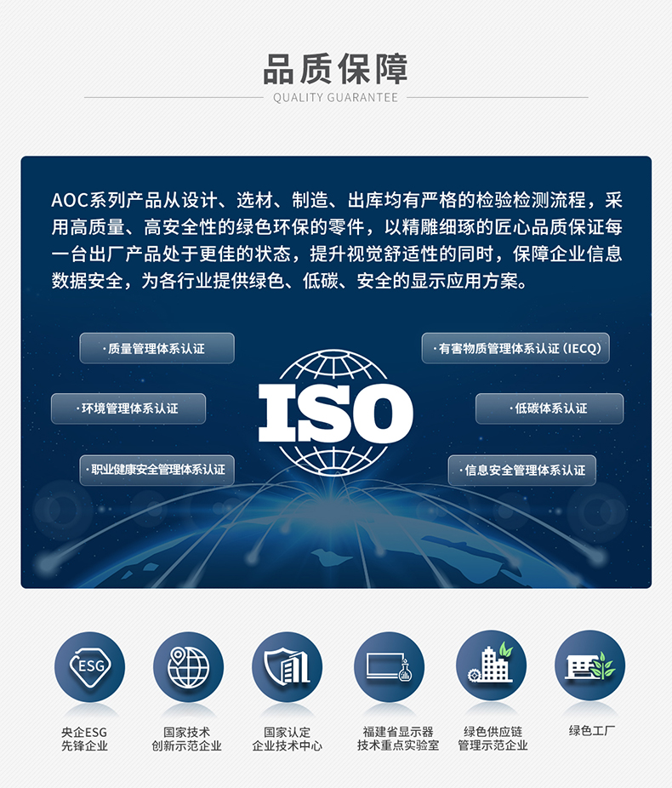Click the 央企ESG先锋企业 label

click(84, 739)
